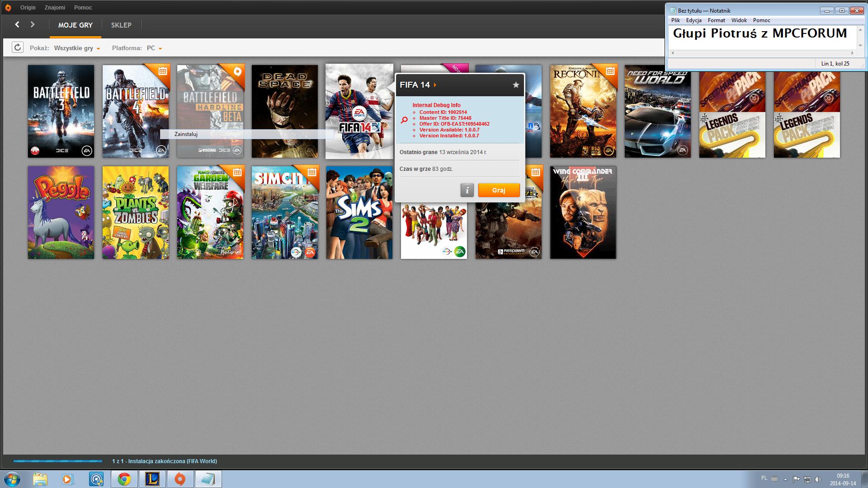Open Pomoc menu in Notatnik

pos(762,20)
